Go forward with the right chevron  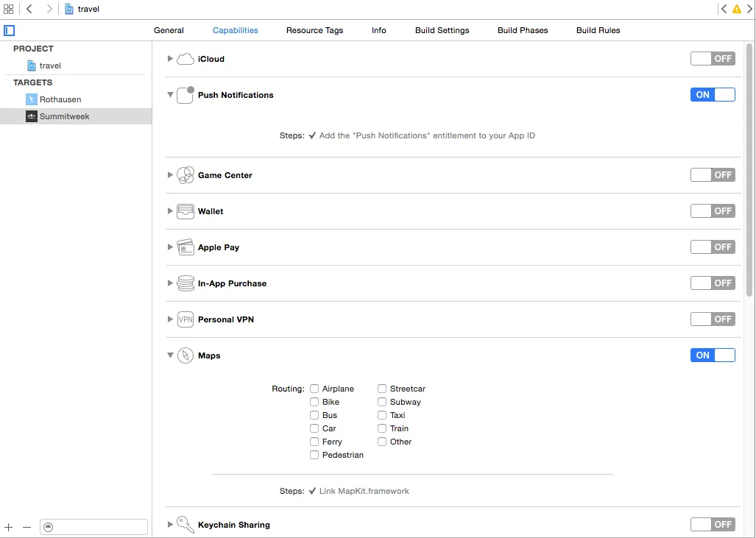click(x=49, y=9)
